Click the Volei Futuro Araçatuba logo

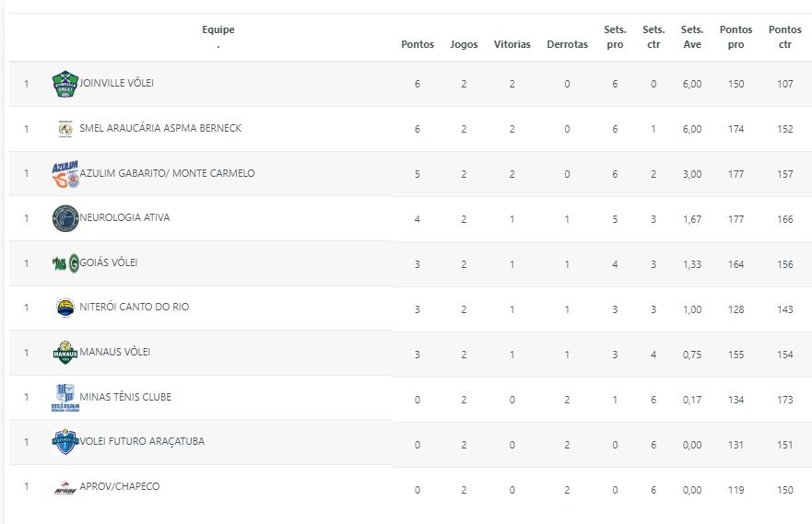click(65, 442)
